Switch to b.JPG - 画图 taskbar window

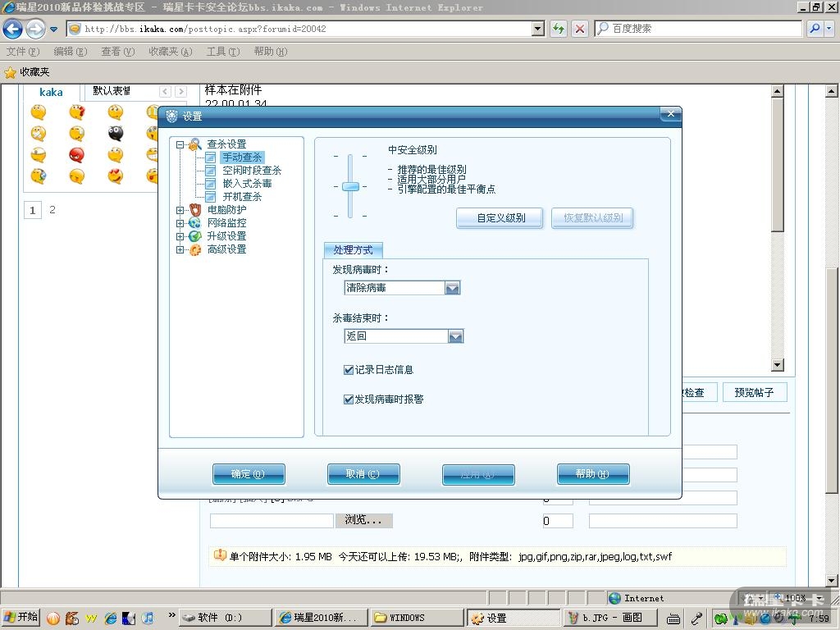(x=612, y=618)
